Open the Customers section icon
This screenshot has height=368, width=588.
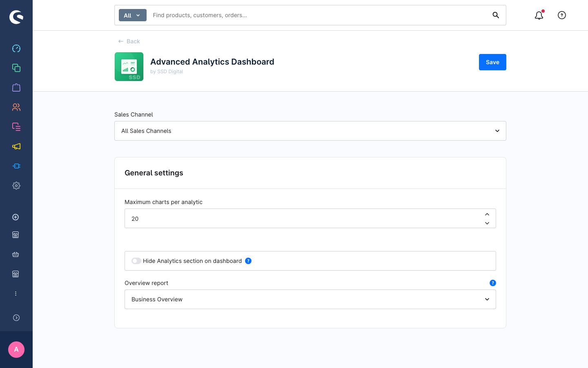pos(16,107)
